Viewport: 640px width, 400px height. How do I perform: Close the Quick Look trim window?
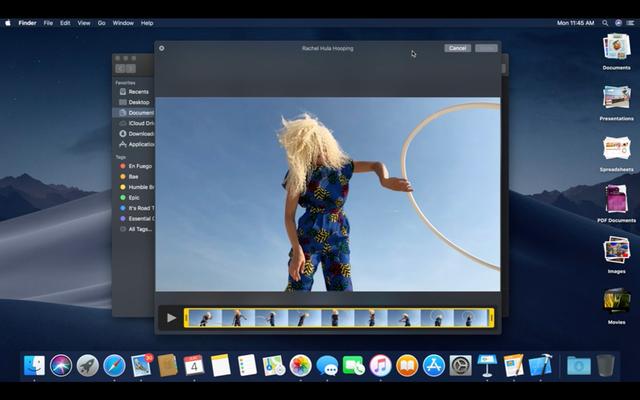pos(162,48)
